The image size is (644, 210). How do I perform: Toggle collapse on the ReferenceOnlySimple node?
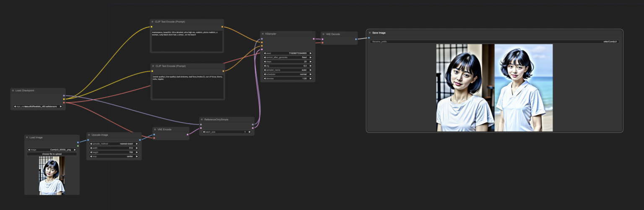click(202, 119)
